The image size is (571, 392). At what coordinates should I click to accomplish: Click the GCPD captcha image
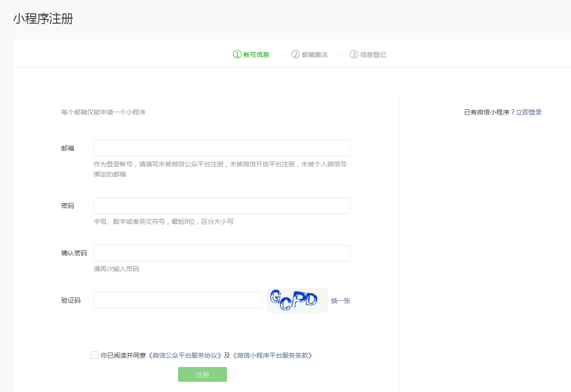coord(298,300)
